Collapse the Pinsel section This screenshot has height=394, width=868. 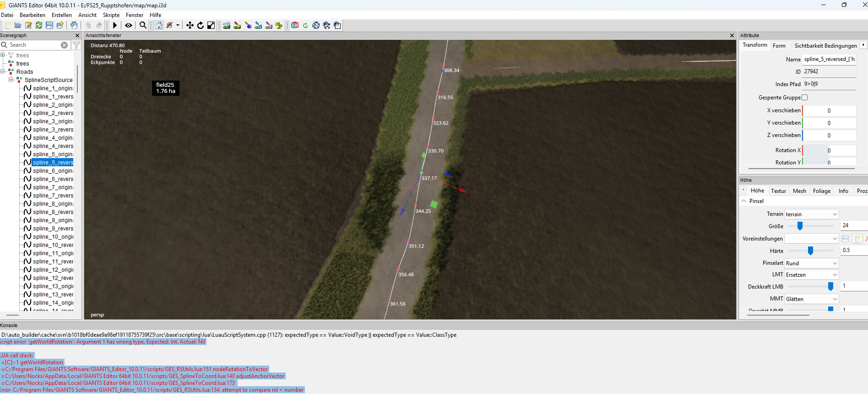click(x=744, y=201)
